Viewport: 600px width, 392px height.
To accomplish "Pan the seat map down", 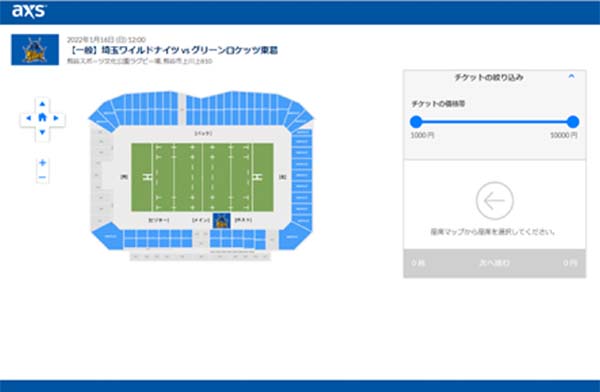I will pos(42,132).
